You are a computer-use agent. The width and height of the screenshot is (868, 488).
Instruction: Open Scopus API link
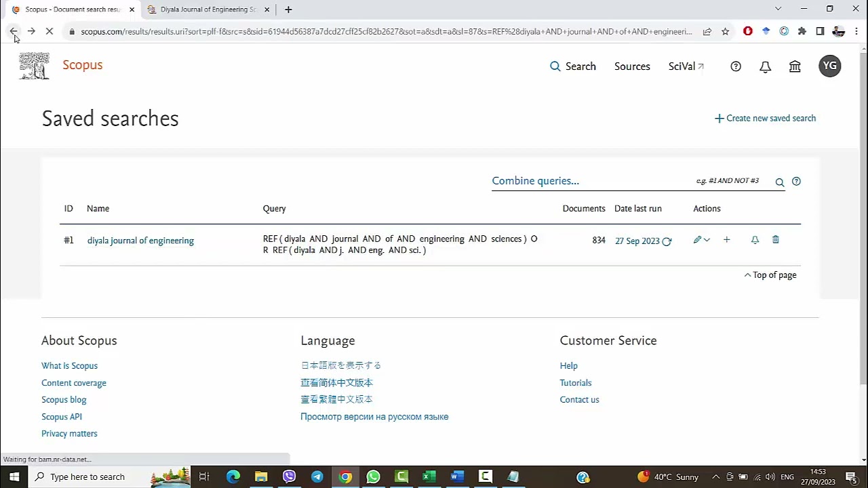click(62, 417)
